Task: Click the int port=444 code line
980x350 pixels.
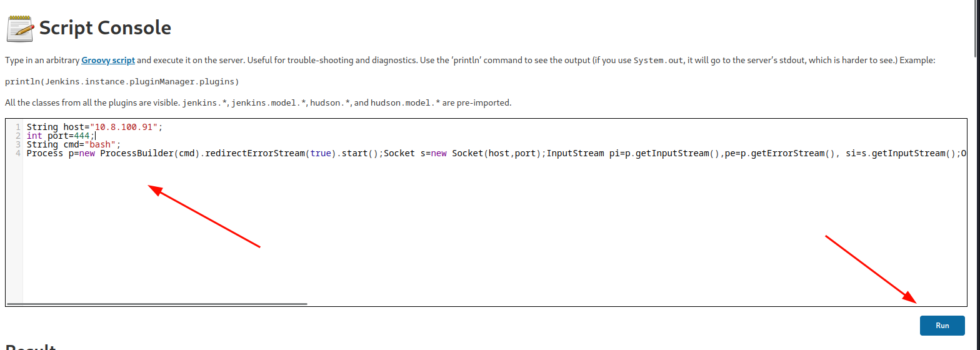Action: click(61, 136)
